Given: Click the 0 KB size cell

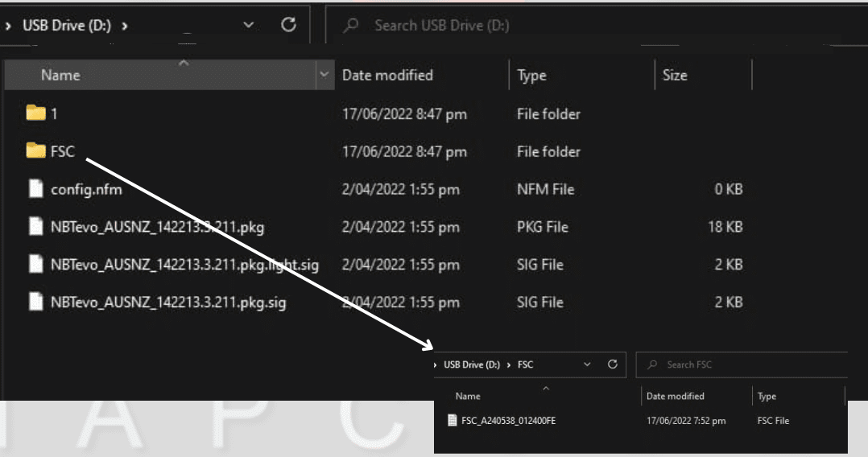Looking at the screenshot, I should click(729, 189).
